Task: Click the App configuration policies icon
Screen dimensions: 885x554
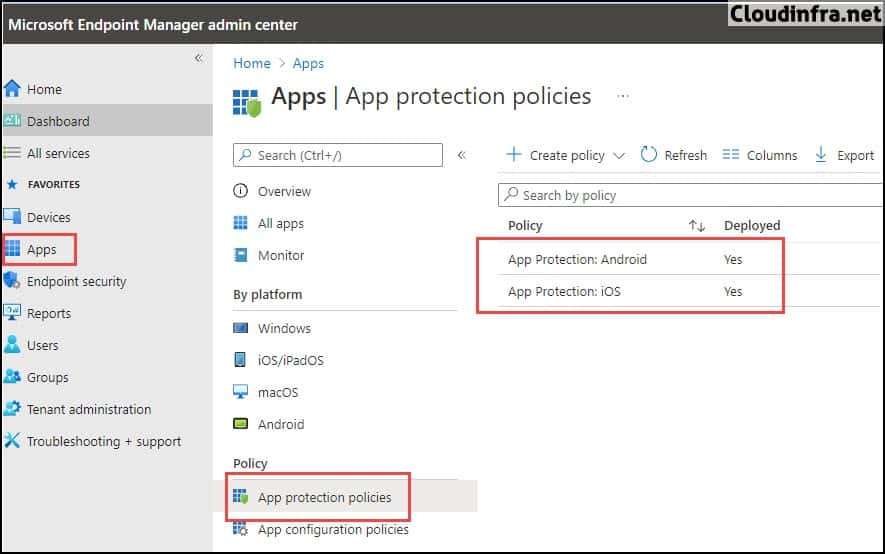Action: (240, 529)
